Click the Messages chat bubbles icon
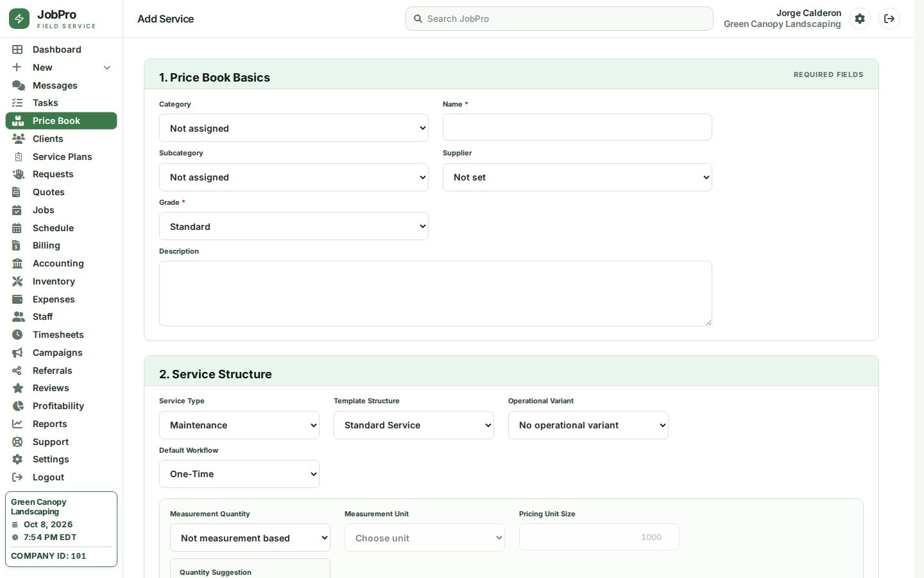924x578 pixels. coord(18,85)
